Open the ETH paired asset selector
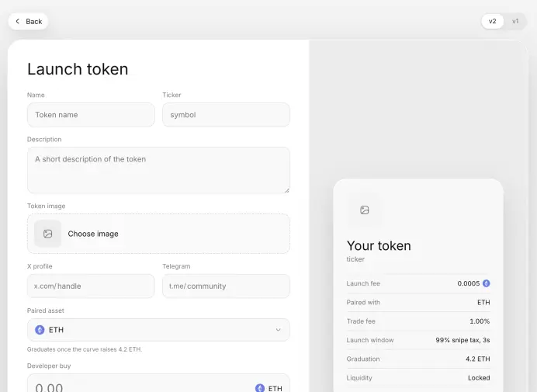Image resolution: width=537 pixels, height=392 pixels. tap(158, 330)
